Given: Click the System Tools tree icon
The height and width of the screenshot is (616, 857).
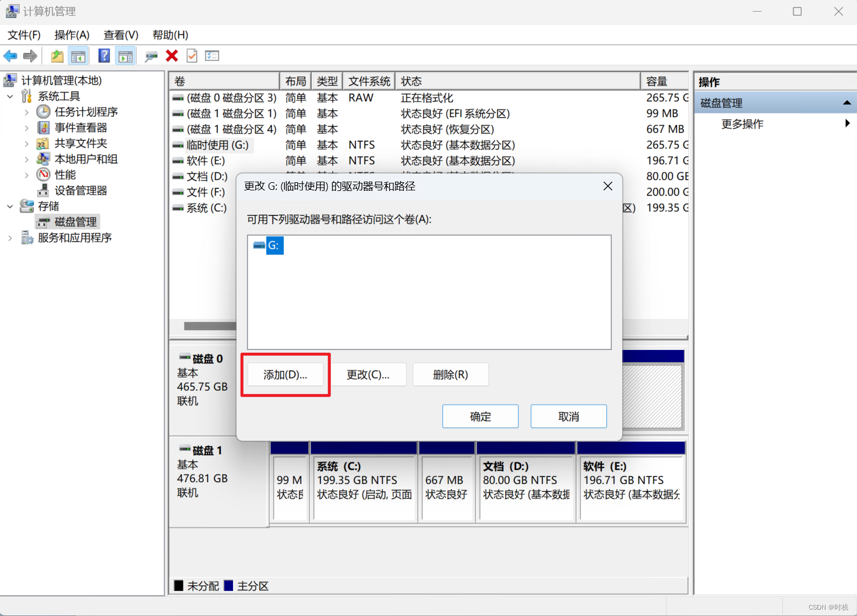Looking at the screenshot, I should 27,96.
